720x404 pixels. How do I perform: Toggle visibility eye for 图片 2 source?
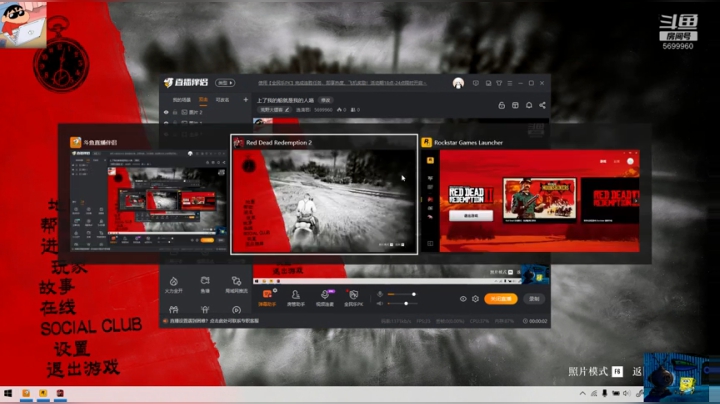[x=166, y=112]
